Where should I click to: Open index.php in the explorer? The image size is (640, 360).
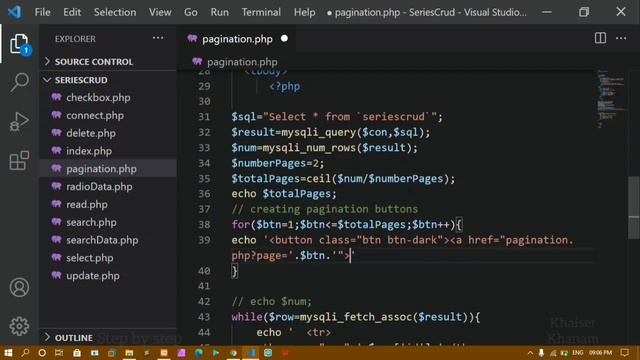(89, 151)
